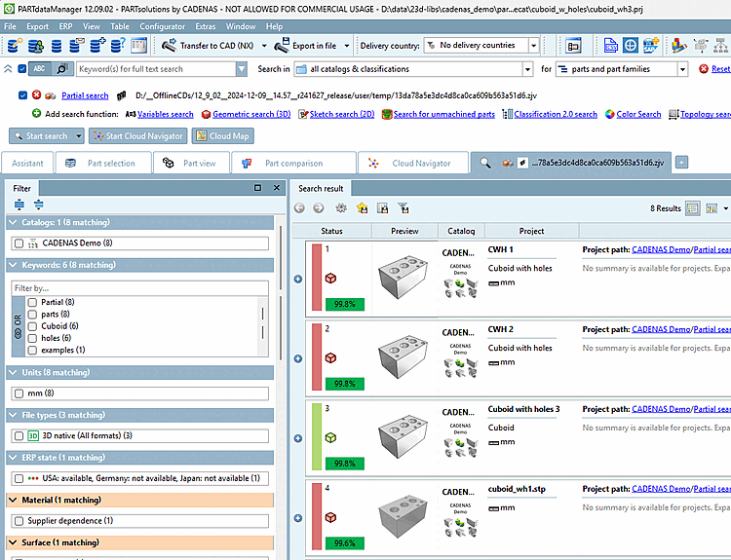731x560 pixels.
Task: Check the mm (8) units filter
Action: coord(19,393)
